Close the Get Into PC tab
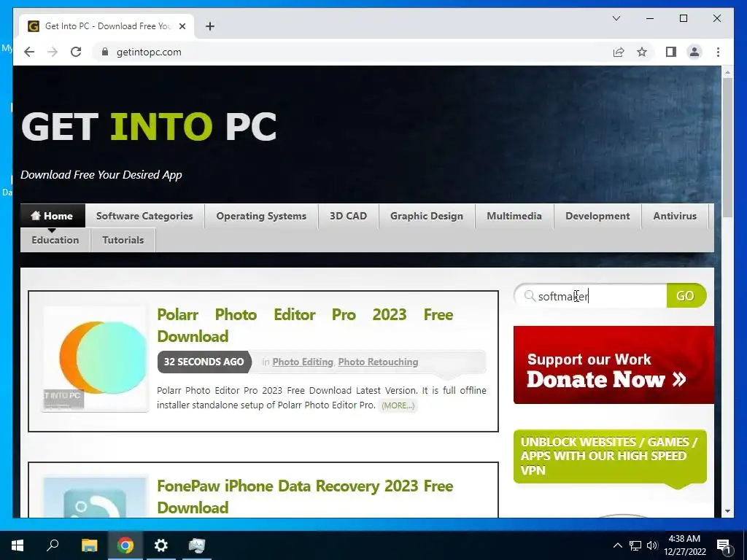 [x=182, y=26]
